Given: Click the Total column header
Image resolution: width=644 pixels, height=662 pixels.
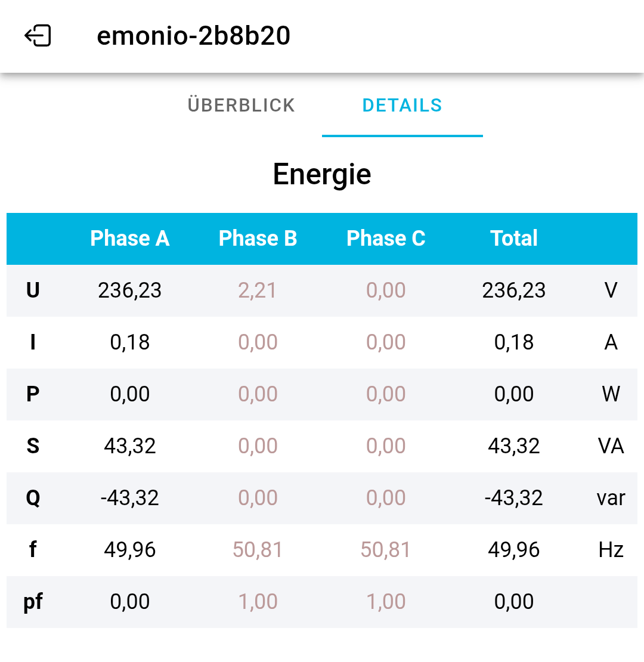Looking at the screenshot, I should click(x=514, y=239).
